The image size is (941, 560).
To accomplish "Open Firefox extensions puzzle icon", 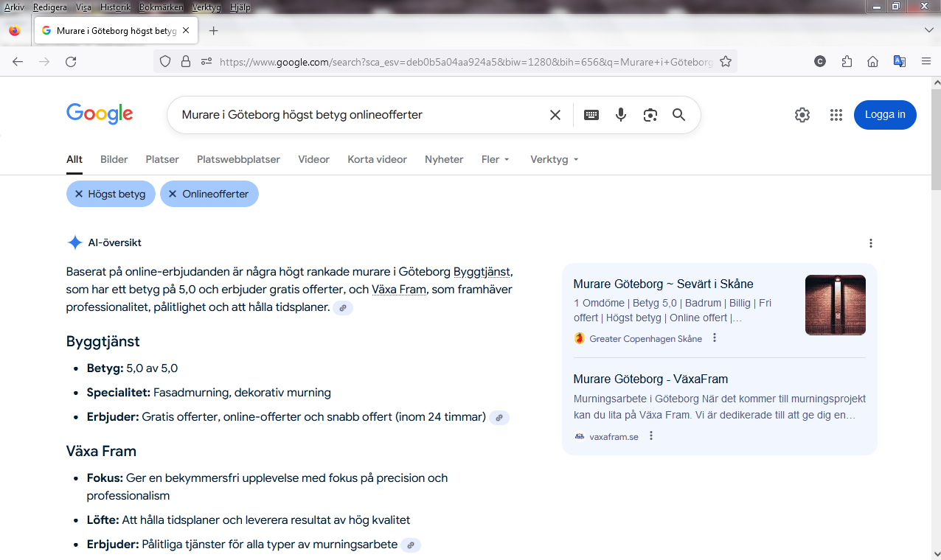I will [x=847, y=62].
